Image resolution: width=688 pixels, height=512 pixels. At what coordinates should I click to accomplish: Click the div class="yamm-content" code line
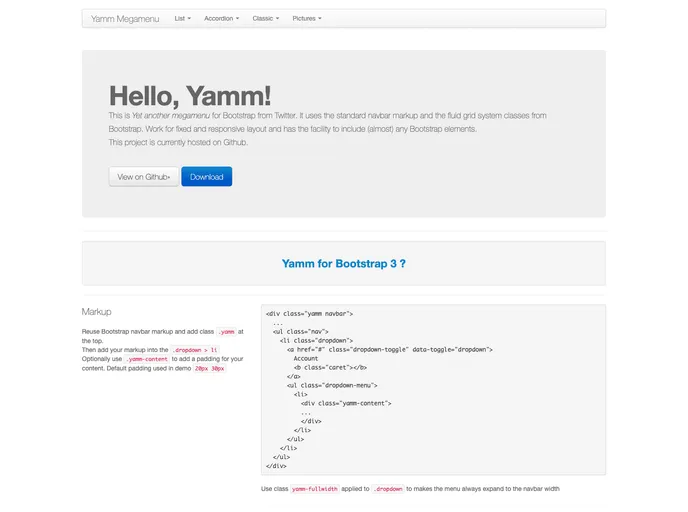pos(346,403)
